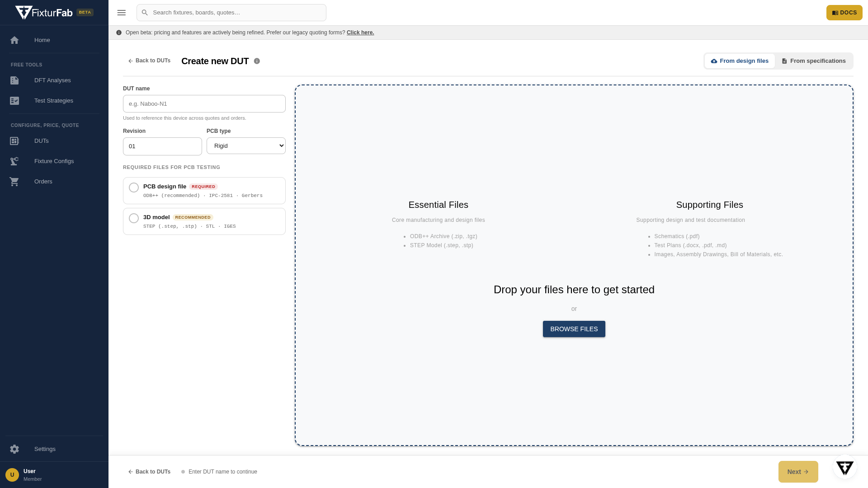Open the Test Strategies icon
The height and width of the screenshot is (488, 868).
(14, 101)
